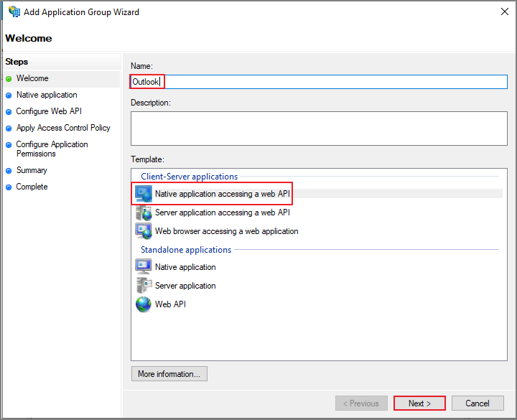Open More information
517x420 pixels.
point(169,374)
